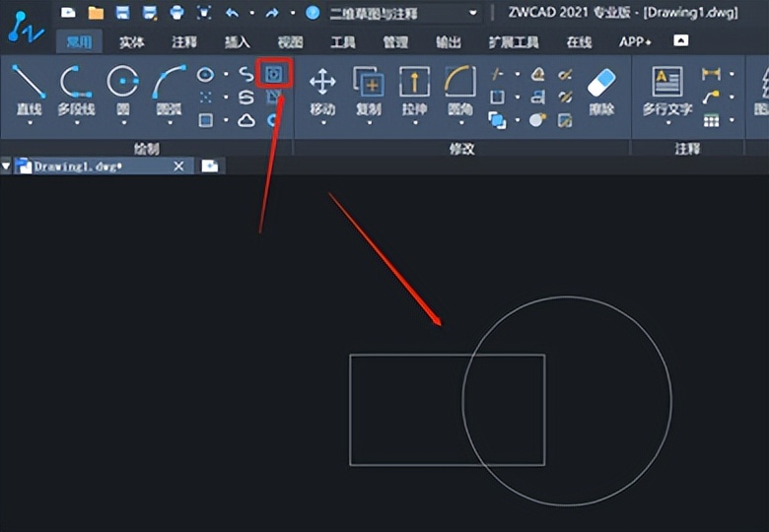Image resolution: width=769 pixels, height=532 pixels.
Task: Open the APP+ ribbon tab
Action: click(635, 42)
